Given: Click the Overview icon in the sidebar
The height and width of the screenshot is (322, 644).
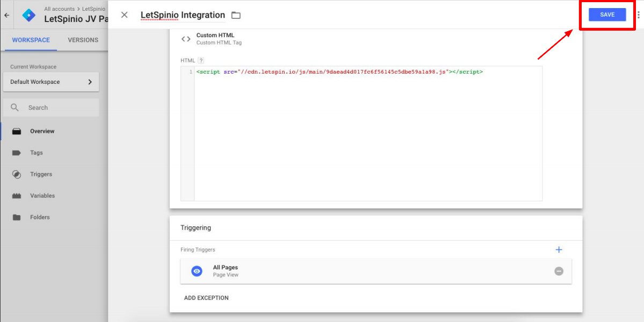Looking at the screenshot, I should pyautogui.click(x=17, y=132).
